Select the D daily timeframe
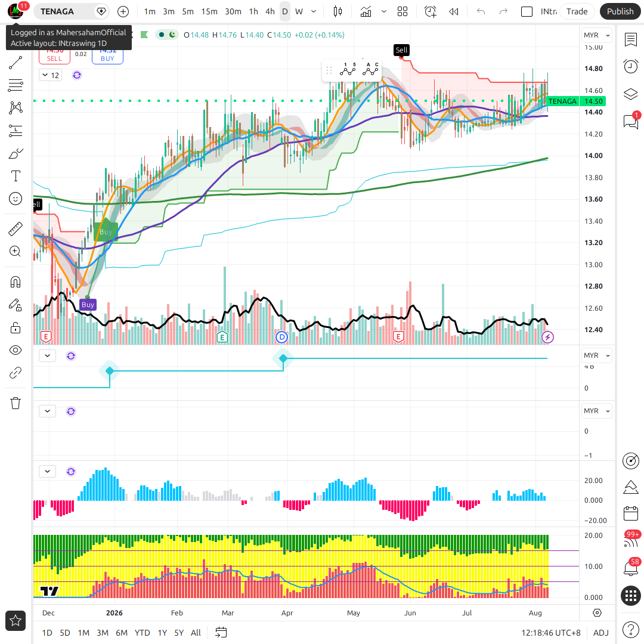The image size is (644, 644). click(284, 11)
